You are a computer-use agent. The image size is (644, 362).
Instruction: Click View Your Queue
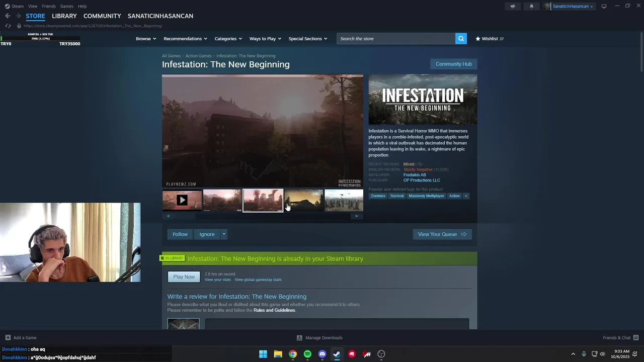442,234
